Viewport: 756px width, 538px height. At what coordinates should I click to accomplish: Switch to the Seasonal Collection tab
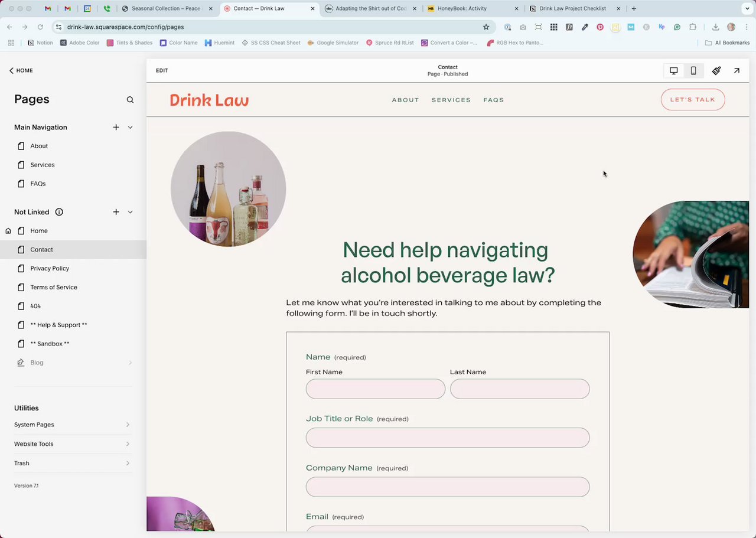coord(167,9)
